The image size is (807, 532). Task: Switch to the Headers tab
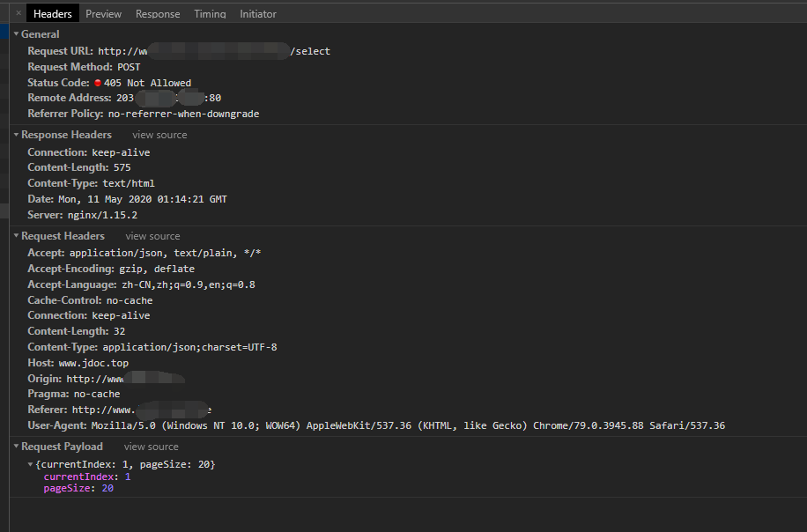pyautogui.click(x=53, y=14)
